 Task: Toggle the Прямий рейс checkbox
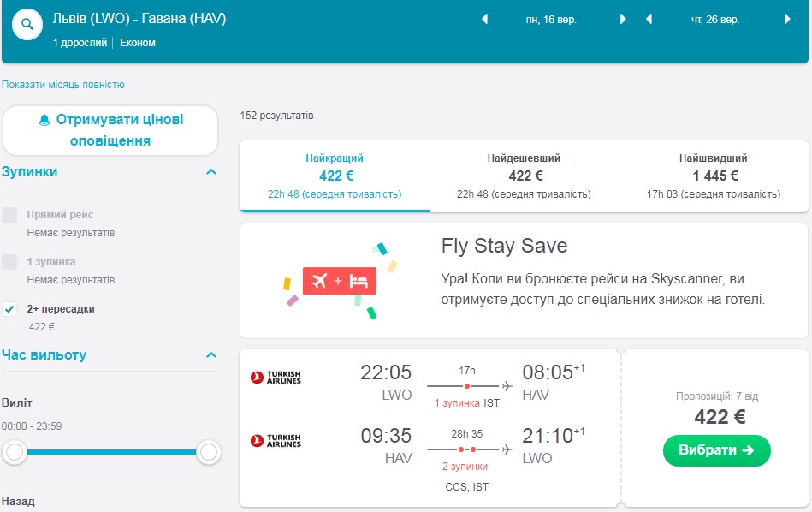9,215
